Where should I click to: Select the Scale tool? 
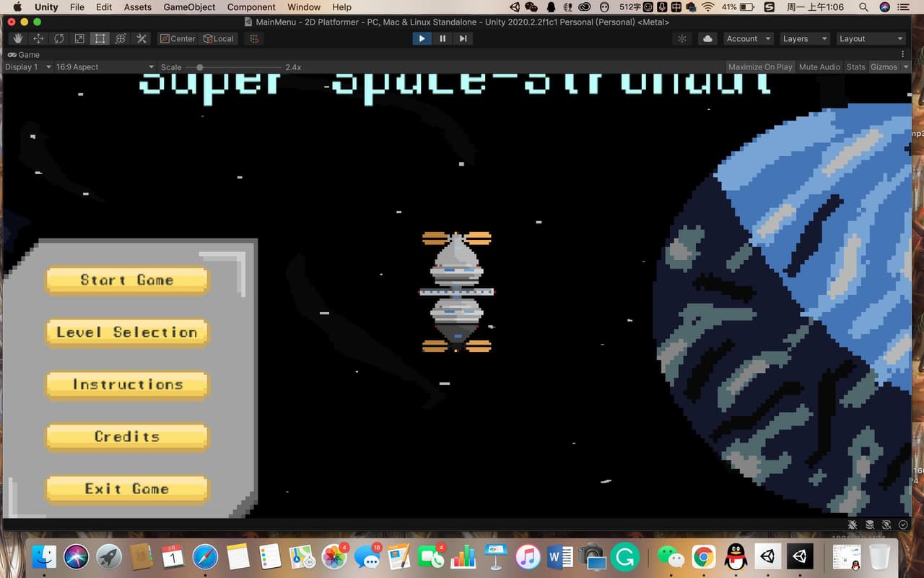tap(79, 38)
